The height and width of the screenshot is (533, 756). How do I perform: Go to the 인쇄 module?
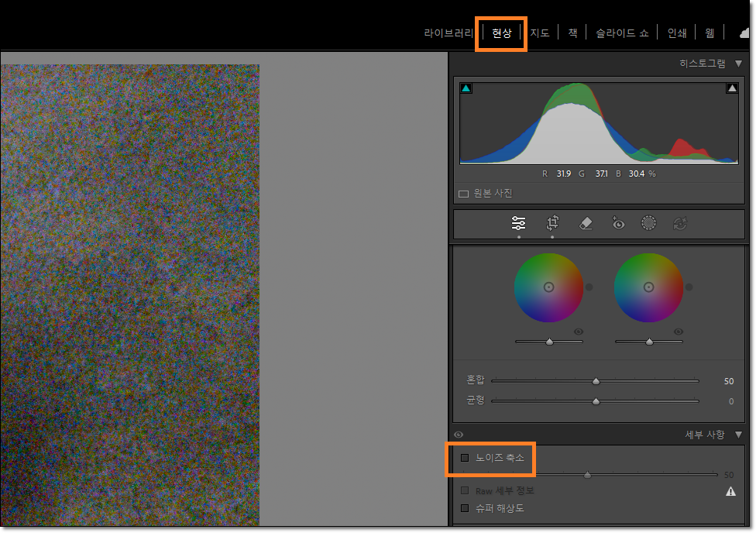676,33
